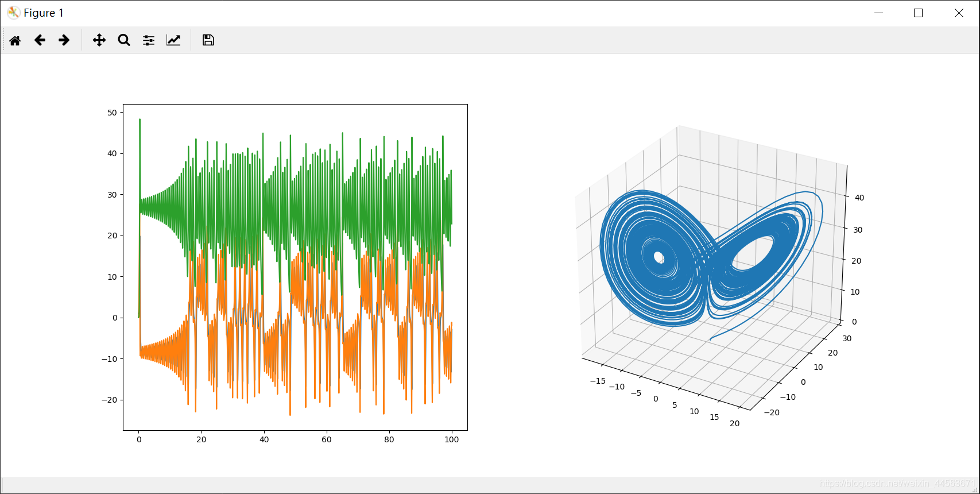The height and width of the screenshot is (494, 980).
Task: Go back to previous view
Action: (40, 40)
